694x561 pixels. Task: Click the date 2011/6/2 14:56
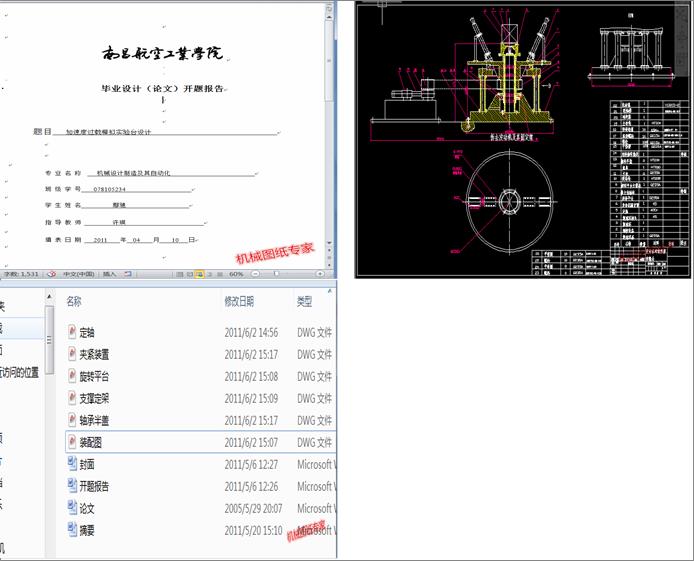[251, 332]
